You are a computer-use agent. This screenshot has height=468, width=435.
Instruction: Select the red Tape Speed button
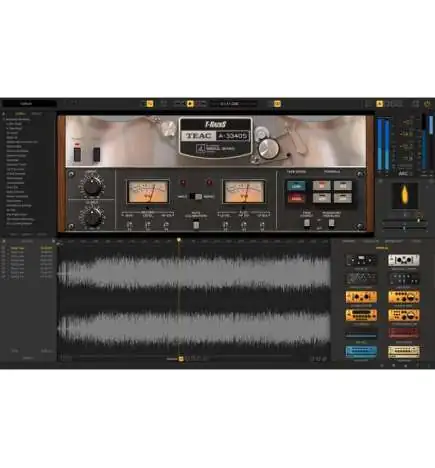[296, 198]
